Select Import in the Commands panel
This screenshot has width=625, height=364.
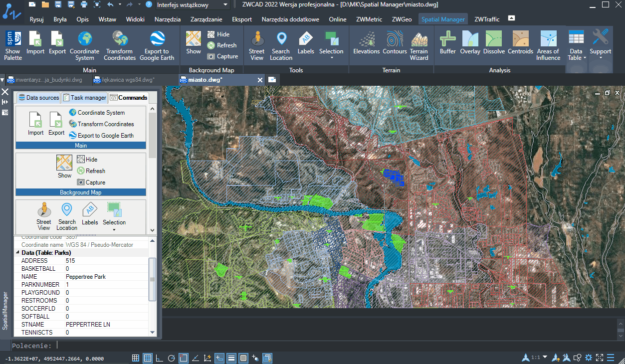tap(35, 122)
